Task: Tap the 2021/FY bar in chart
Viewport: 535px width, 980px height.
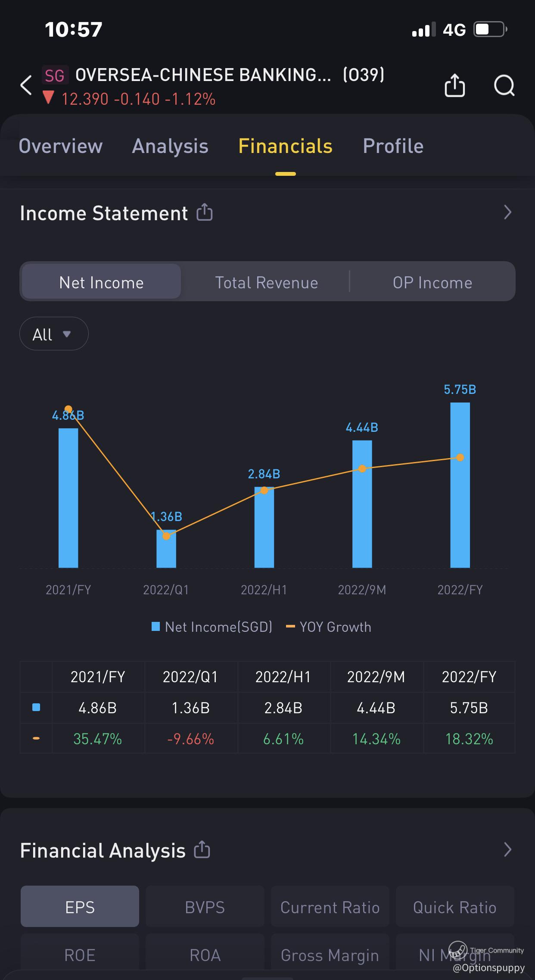Action: (x=68, y=498)
